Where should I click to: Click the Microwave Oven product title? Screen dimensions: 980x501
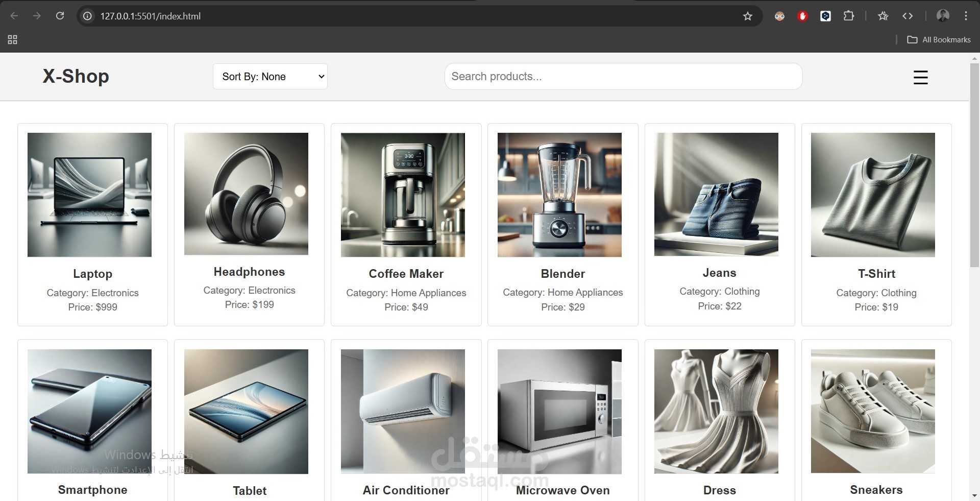pos(562,490)
